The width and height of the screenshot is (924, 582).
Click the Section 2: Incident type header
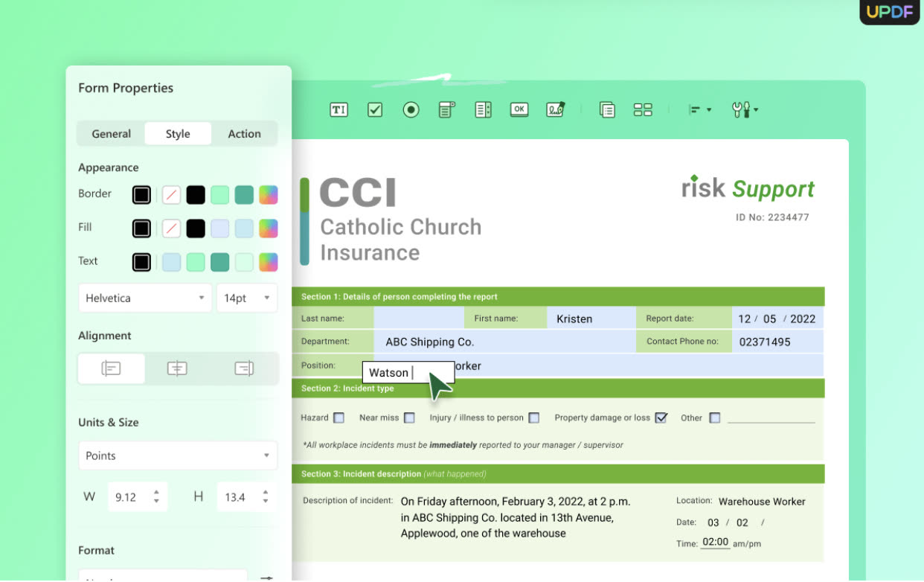coord(558,388)
